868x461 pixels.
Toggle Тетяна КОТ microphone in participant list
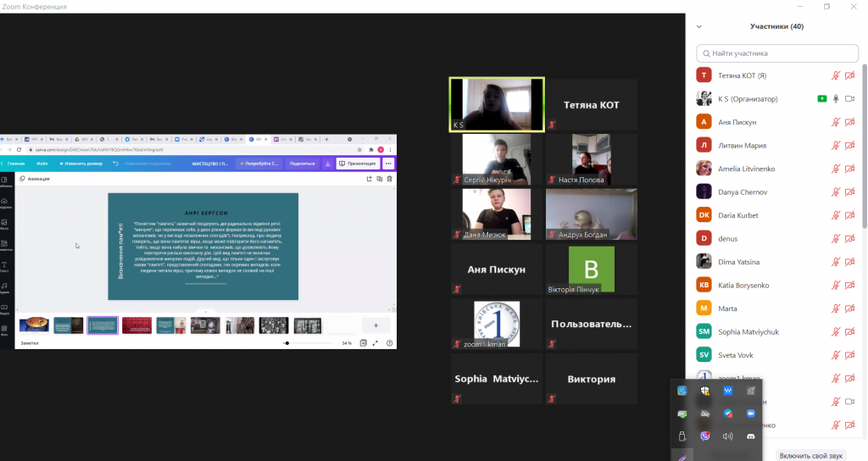click(836, 75)
